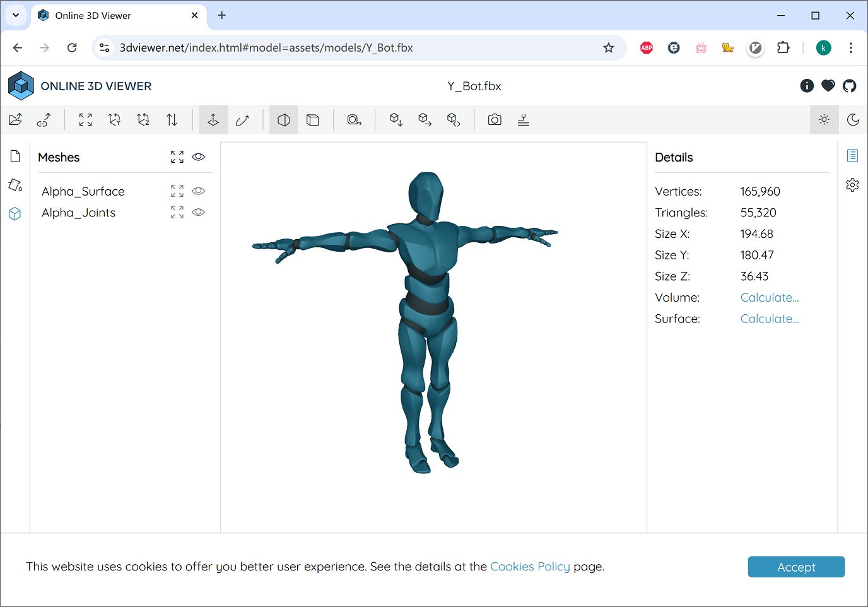The image size is (868, 607).
Task: Open model from URL icon
Action: (44, 119)
